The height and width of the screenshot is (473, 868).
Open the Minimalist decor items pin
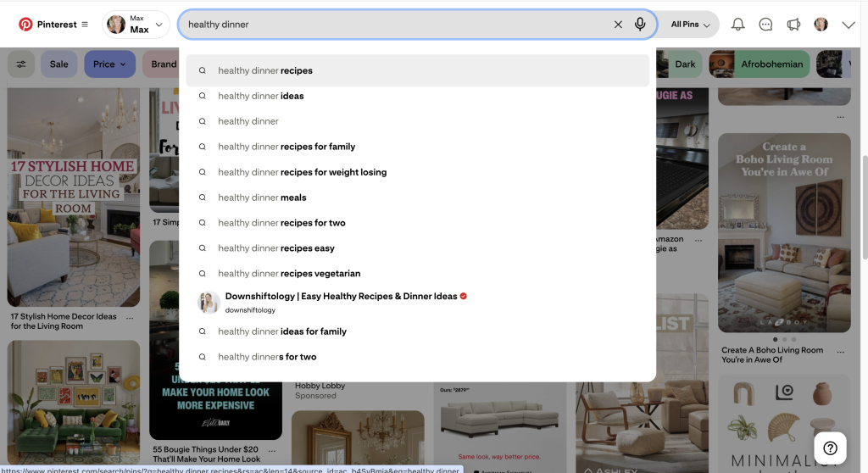784,425
